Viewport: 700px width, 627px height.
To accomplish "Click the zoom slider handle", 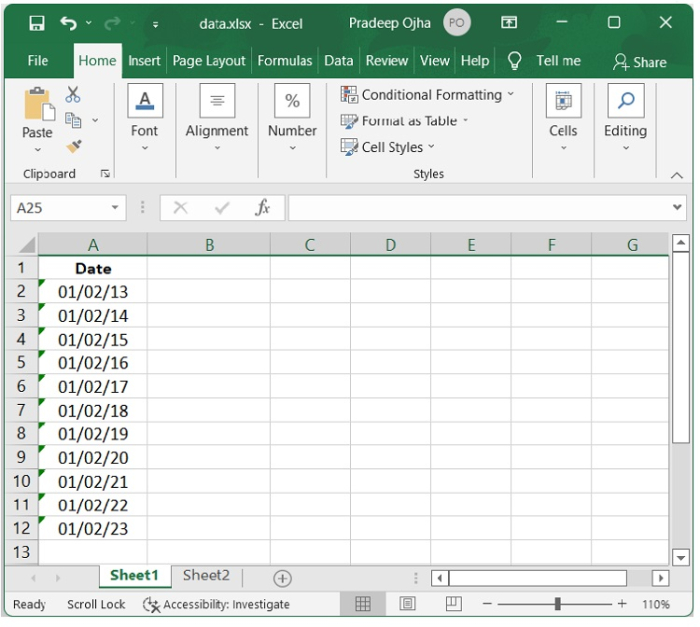I will point(558,604).
